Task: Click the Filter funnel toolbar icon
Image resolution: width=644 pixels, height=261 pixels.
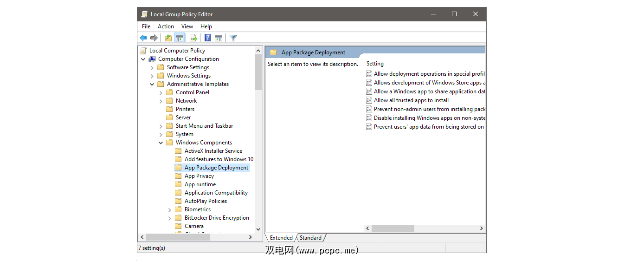Action: [x=233, y=38]
